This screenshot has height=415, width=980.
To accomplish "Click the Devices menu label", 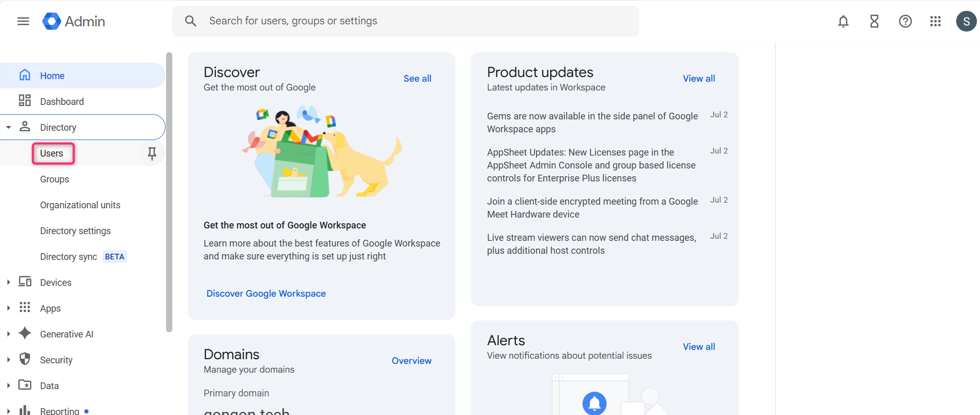I will tap(56, 283).
